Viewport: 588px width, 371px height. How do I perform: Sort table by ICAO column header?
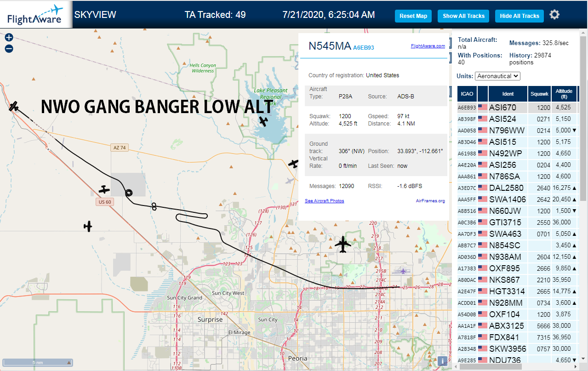pos(467,94)
